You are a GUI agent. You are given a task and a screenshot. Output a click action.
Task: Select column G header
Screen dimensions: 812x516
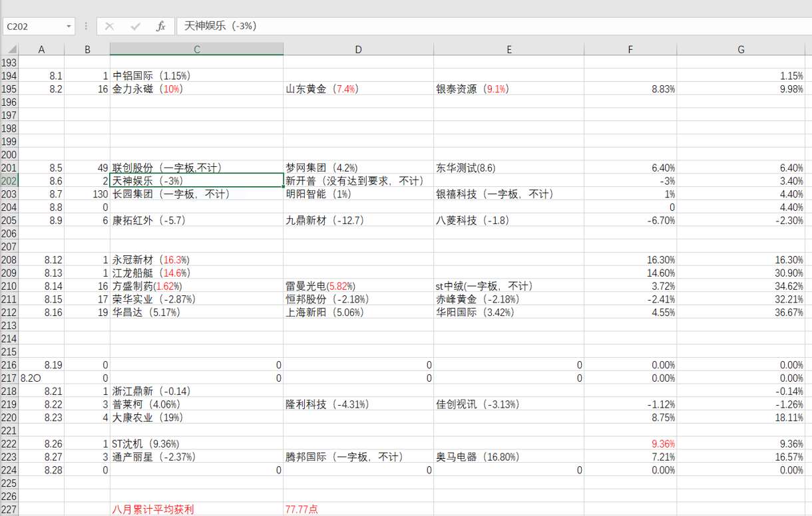point(741,49)
